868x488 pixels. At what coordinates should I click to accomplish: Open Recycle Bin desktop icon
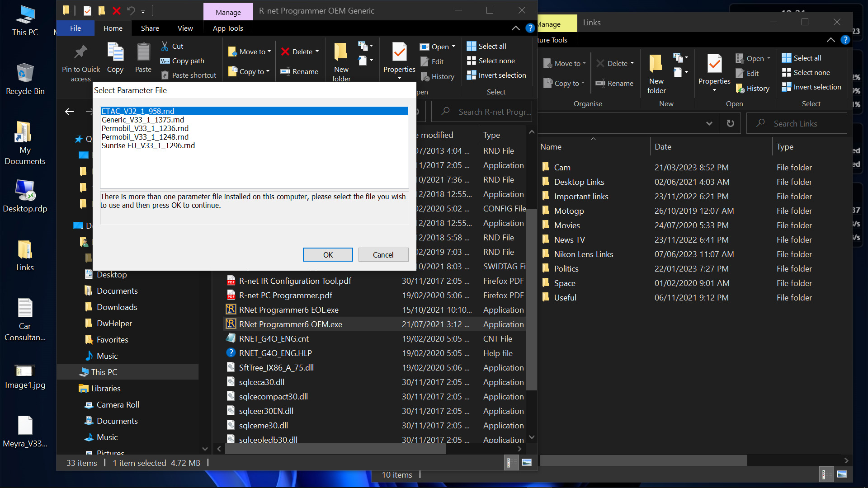[25, 74]
